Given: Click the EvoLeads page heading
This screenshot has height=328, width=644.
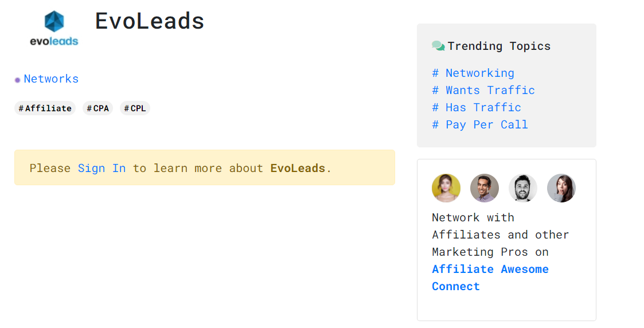Looking at the screenshot, I should tap(150, 21).
